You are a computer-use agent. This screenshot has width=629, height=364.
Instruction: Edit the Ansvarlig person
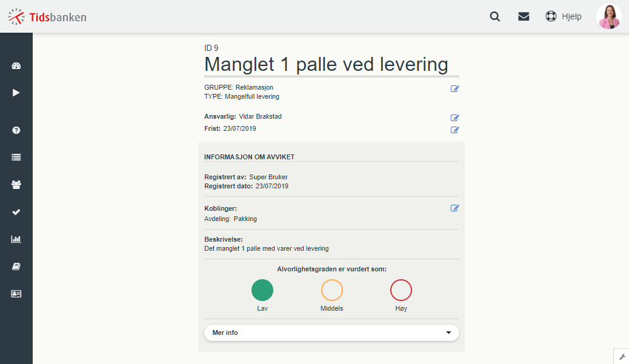(454, 117)
